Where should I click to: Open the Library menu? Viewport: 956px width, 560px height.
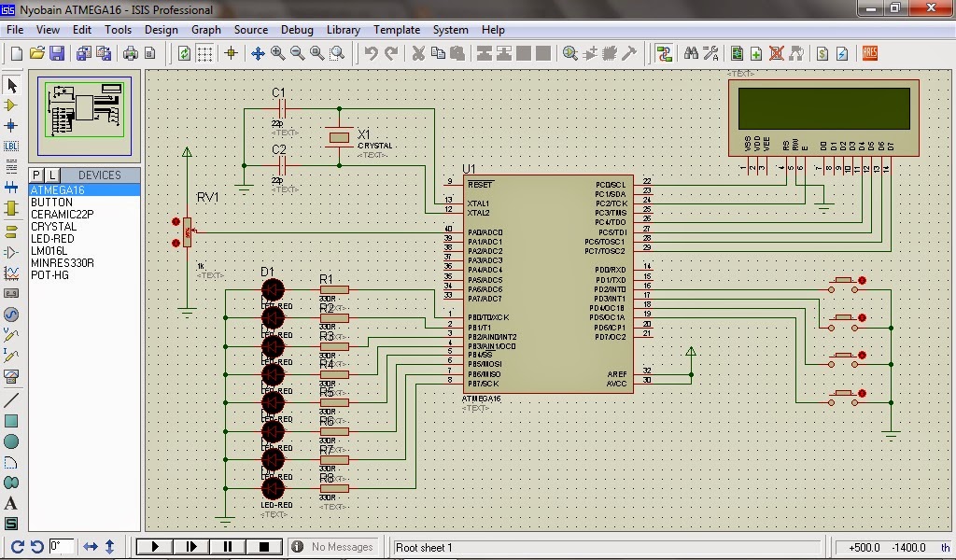[x=343, y=29]
